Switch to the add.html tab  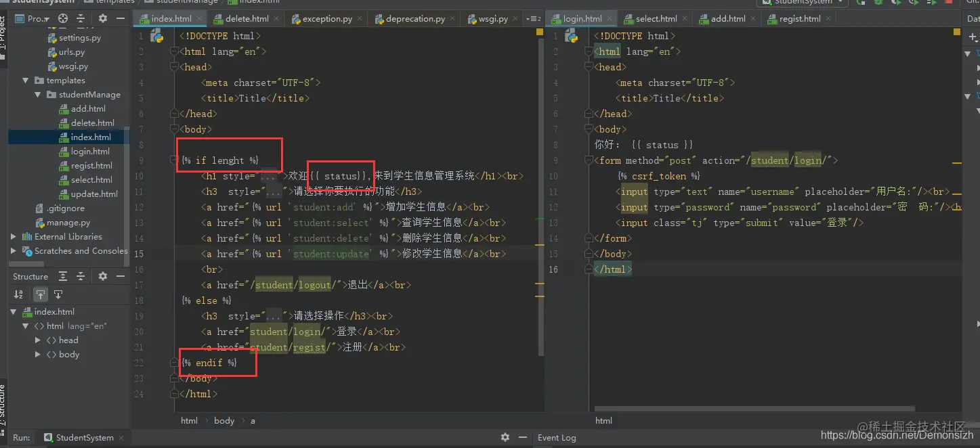(728, 19)
